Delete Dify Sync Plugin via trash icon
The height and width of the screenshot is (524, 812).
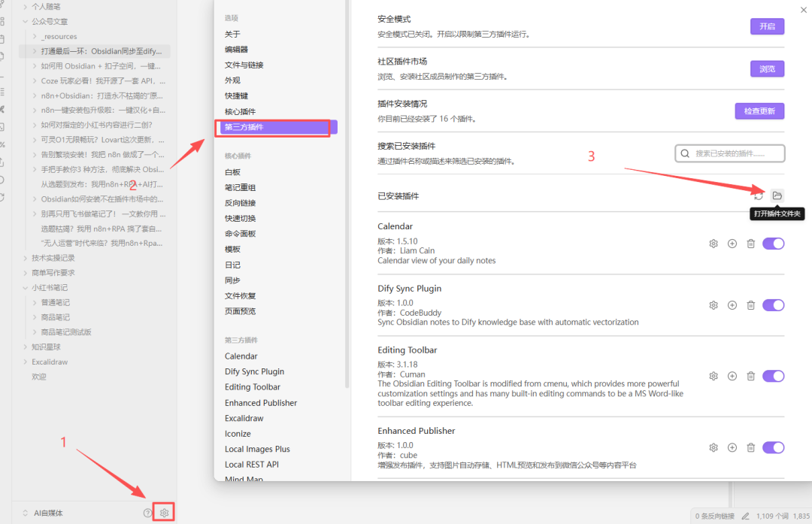[x=750, y=305]
